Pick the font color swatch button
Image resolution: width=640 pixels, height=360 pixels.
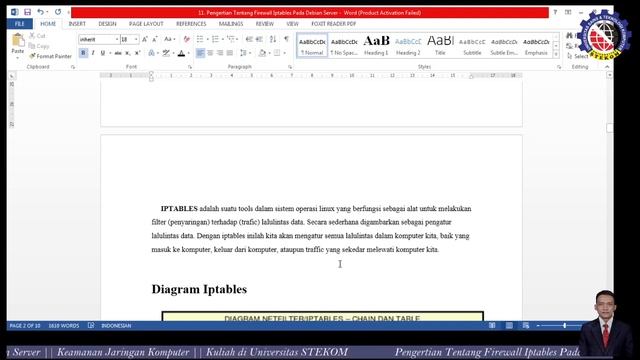pyautogui.click(x=181, y=53)
